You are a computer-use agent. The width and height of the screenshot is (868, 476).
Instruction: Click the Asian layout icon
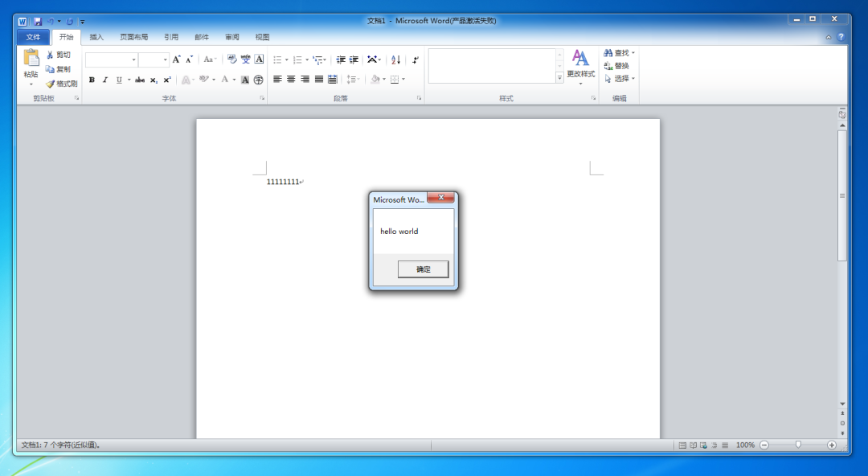(x=373, y=59)
